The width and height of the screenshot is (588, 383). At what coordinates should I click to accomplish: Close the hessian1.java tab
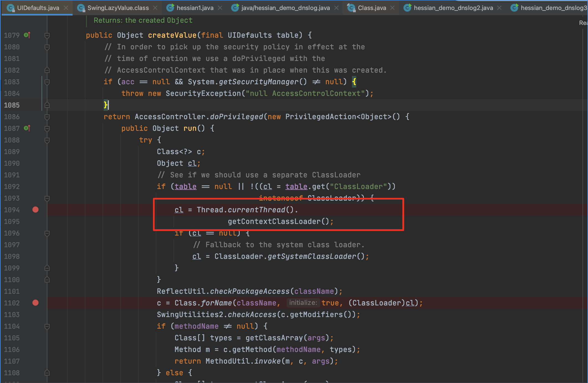coord(220,8)
